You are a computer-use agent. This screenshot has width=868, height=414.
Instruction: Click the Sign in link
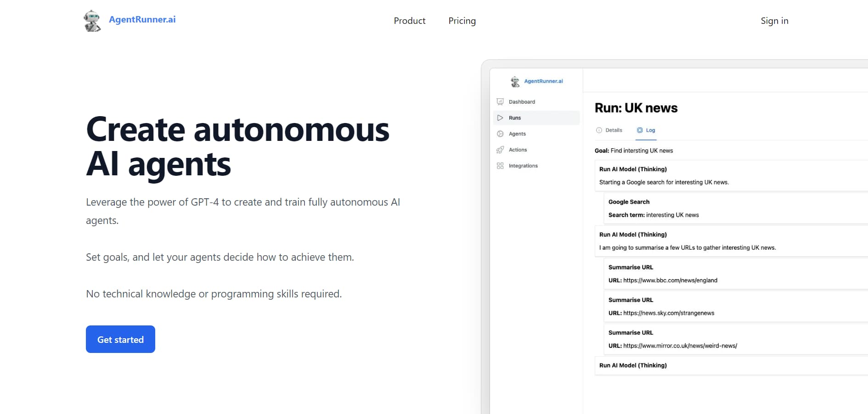(774, 21)
